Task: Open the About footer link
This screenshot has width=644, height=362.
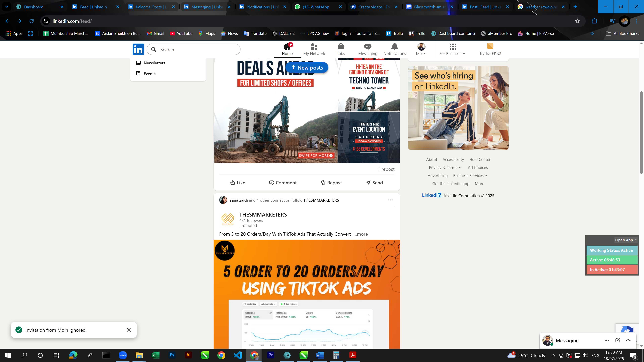Action: coord(432,159)
